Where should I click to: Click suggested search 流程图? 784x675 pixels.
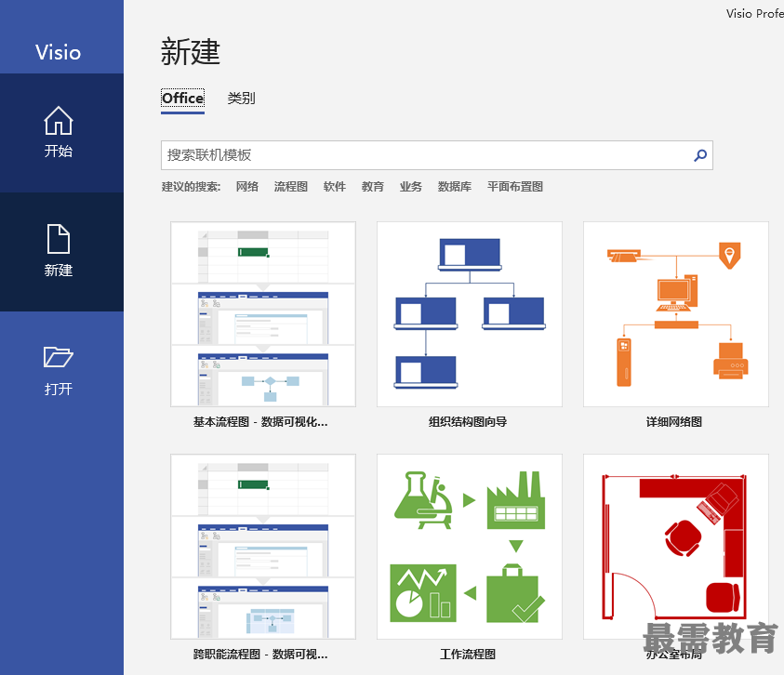tap(291, 187)
